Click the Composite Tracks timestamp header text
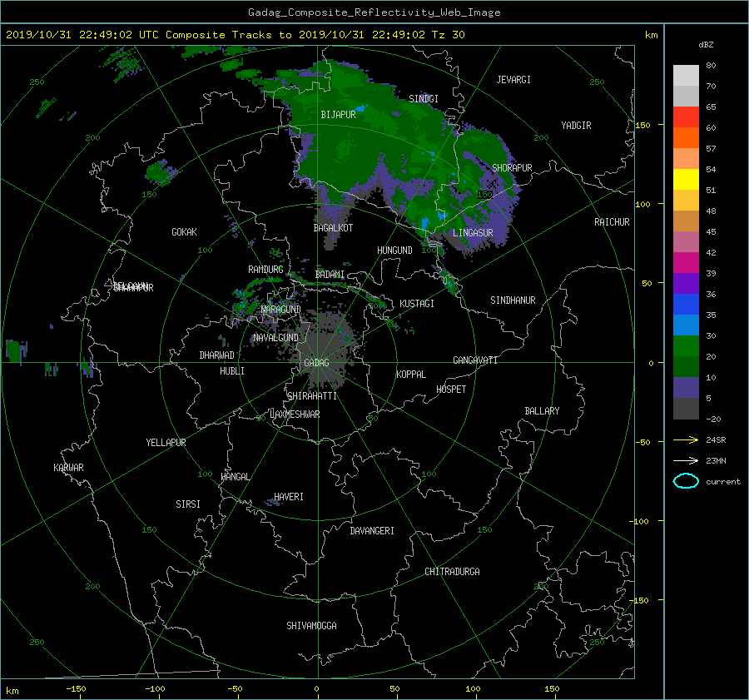This screenshot has height=700, width=749. coord(235,35)
